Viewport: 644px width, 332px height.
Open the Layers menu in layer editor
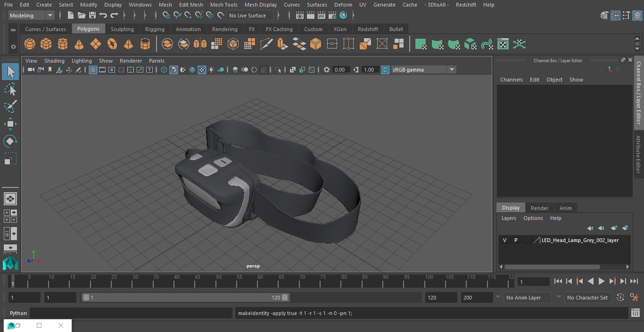(508, 218)
